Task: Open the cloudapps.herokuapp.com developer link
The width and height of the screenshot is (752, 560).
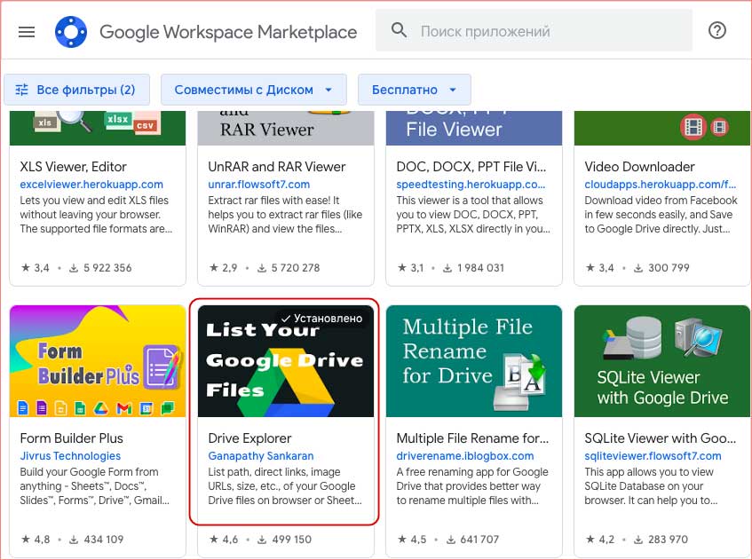Action: 660,184
